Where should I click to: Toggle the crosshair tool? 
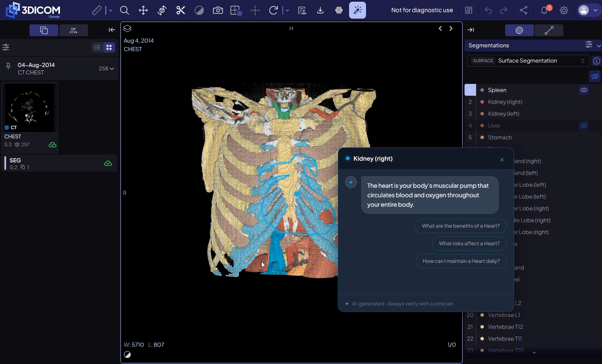pyautogui.click(x=255, y=10)
